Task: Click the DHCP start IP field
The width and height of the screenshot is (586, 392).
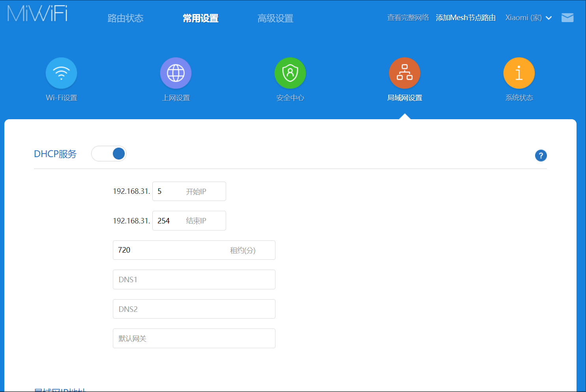Action: (189, 191)
